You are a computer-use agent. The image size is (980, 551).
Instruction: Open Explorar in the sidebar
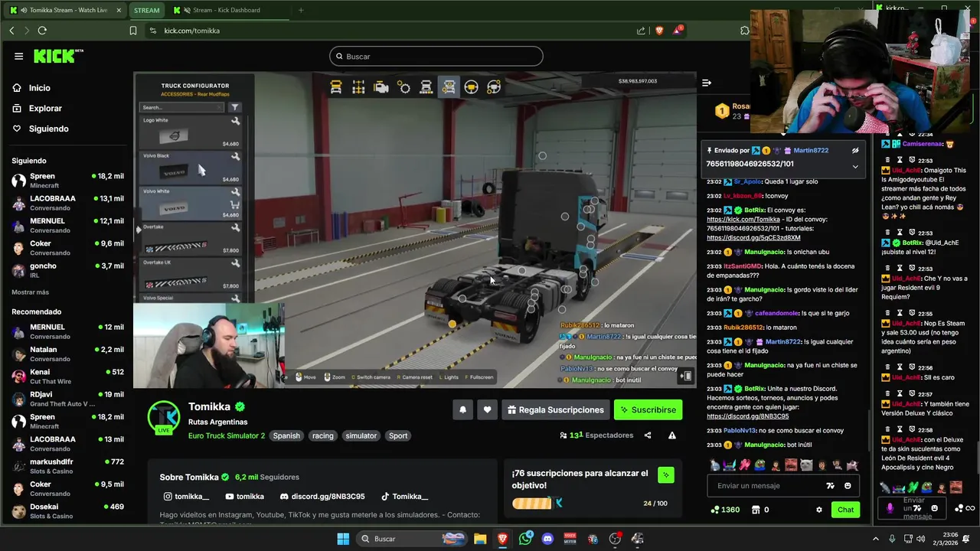45,109
